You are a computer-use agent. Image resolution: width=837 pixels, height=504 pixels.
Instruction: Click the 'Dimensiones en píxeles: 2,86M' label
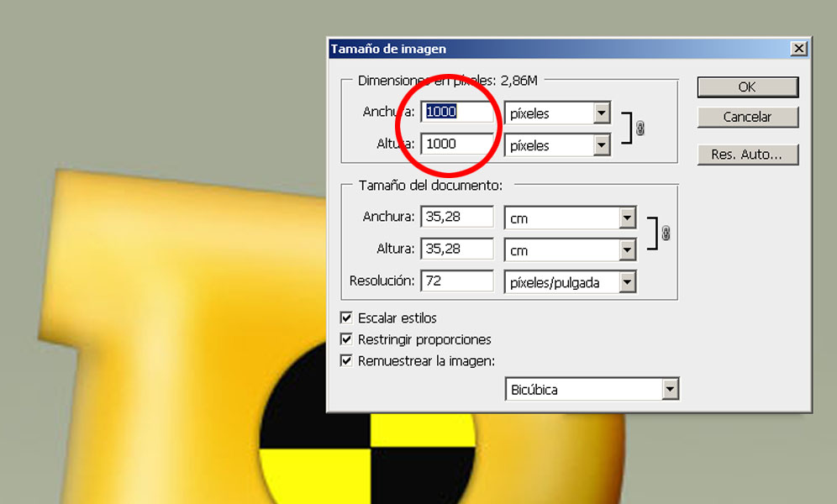coord(447,81)
